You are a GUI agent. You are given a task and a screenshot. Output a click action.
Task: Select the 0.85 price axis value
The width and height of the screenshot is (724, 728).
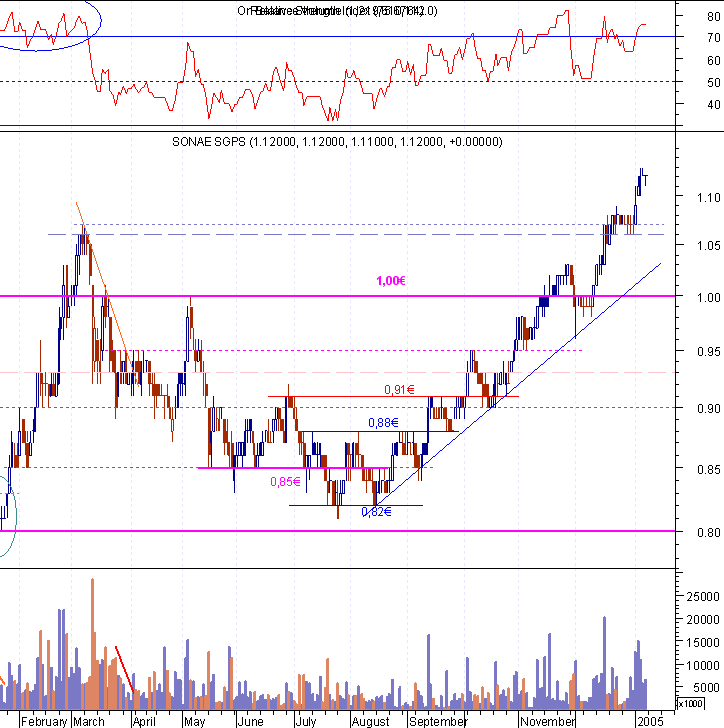pyautogui.click(x=709, y=469)
